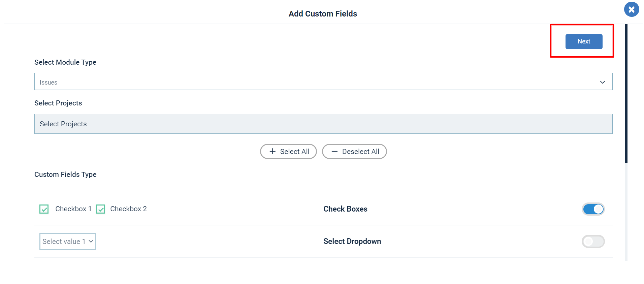Click the minus icon on Deselect All
Image resolution: width=644 pixels, height=284 pixels.
(334, 152)
